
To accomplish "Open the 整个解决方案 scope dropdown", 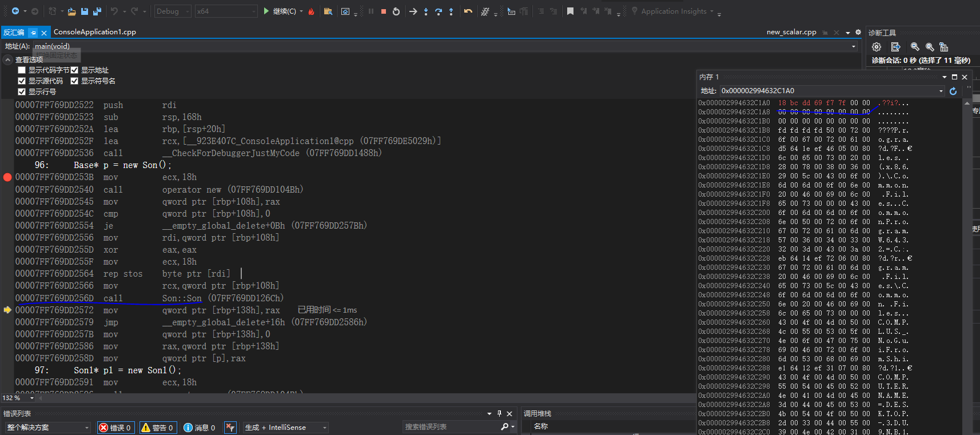I will [48, 428].
